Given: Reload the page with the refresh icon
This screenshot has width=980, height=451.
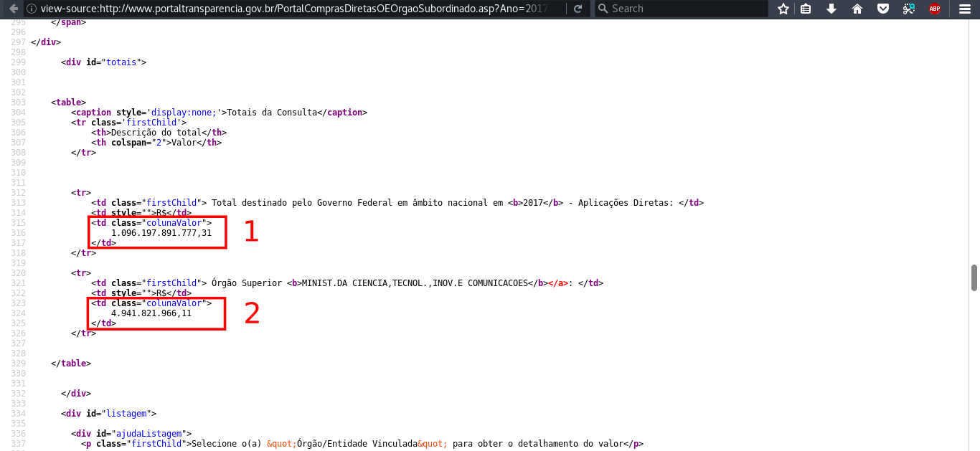Looking at the screenshot, I should (x=578, y=9).
